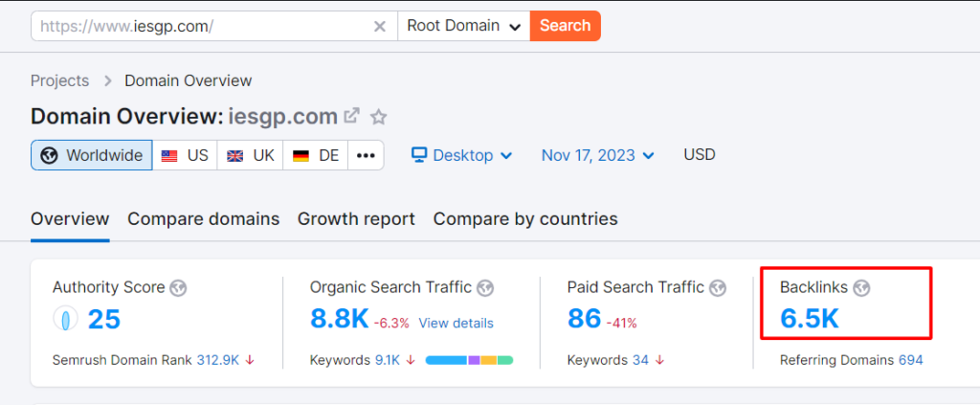The image size is (980, 405).
Task: Switch to the UK database
Action: [250, 155]
